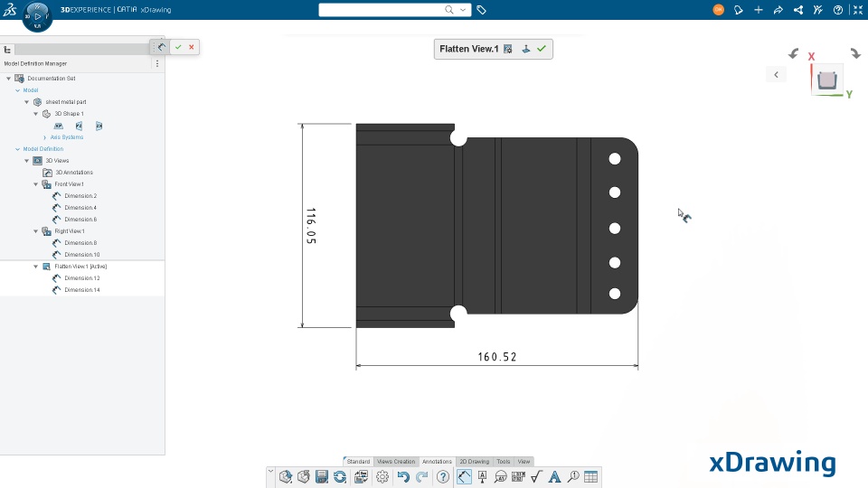Click the view orientation cube
Image resolution: width=868 pixels, height=488 pixels.
point(827,80)
